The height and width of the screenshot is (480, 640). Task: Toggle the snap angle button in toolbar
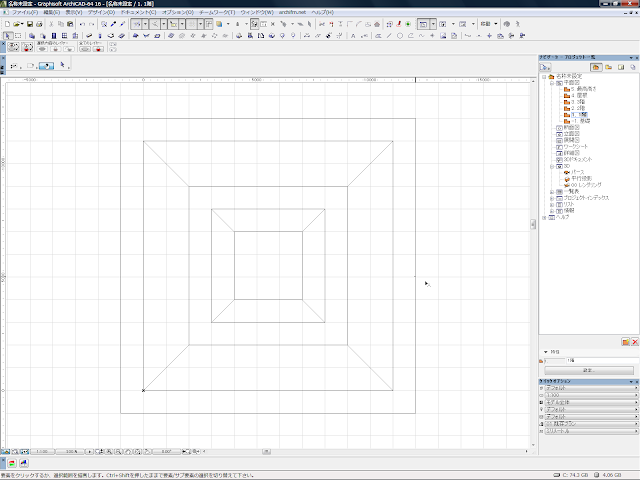(155, 24)
